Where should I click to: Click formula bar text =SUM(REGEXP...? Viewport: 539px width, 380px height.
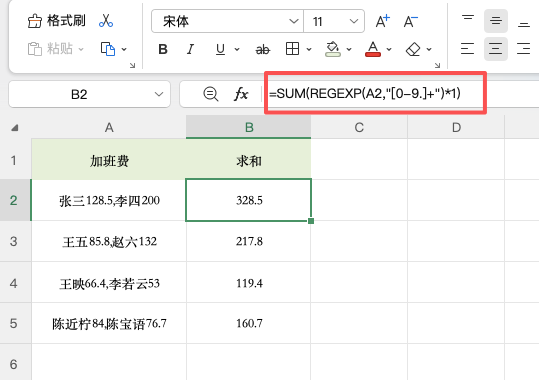click(364, 93)
